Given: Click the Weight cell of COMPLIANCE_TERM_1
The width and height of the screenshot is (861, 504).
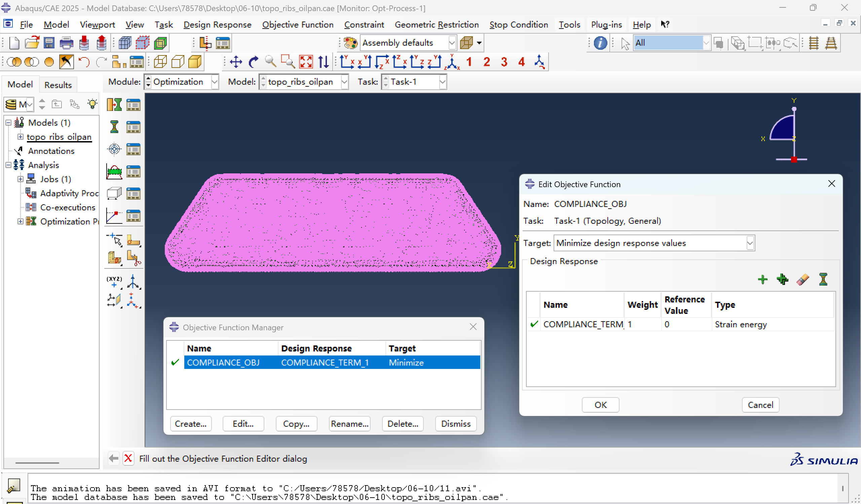Looking at the screenshot, I should (642, 324).
